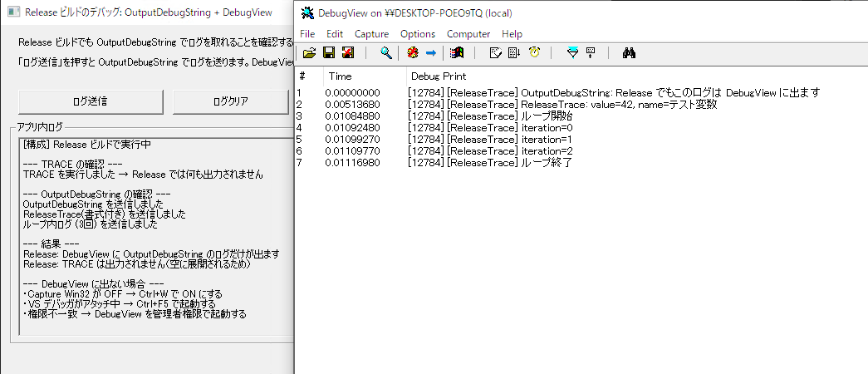Screen dimensions: 868x374
Task: Click the '--- OutputDebugString の確認 ---' line
Action: click(96, 194)
